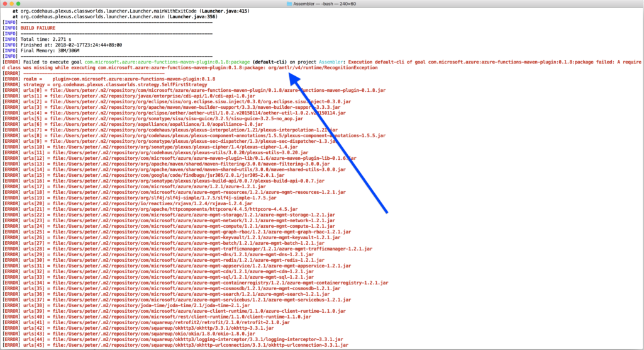
Task: Click the '(default-cli)' text in error line
Action: 270,62
